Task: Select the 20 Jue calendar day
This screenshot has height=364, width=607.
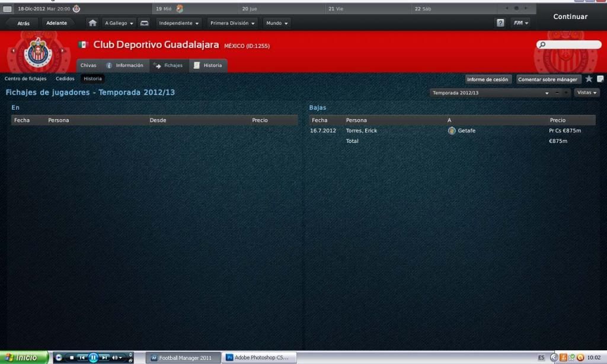Action: (x=283, y=8)
